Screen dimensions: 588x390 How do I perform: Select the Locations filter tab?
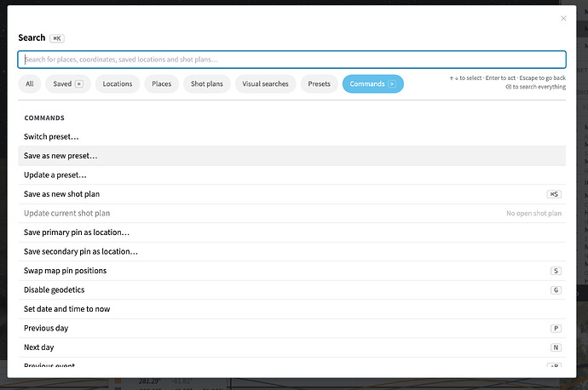click(x=118, y=84)
